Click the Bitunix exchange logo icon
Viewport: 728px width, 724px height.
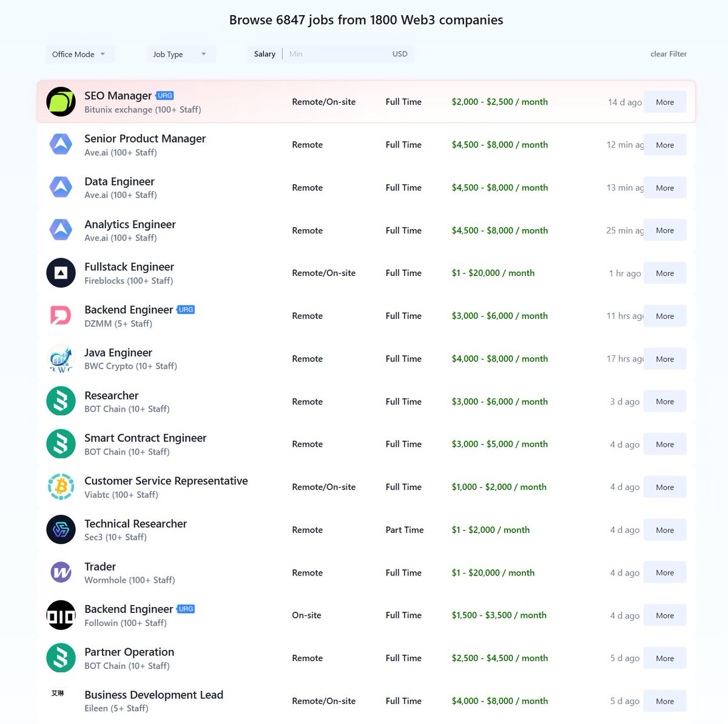point(61,102)
